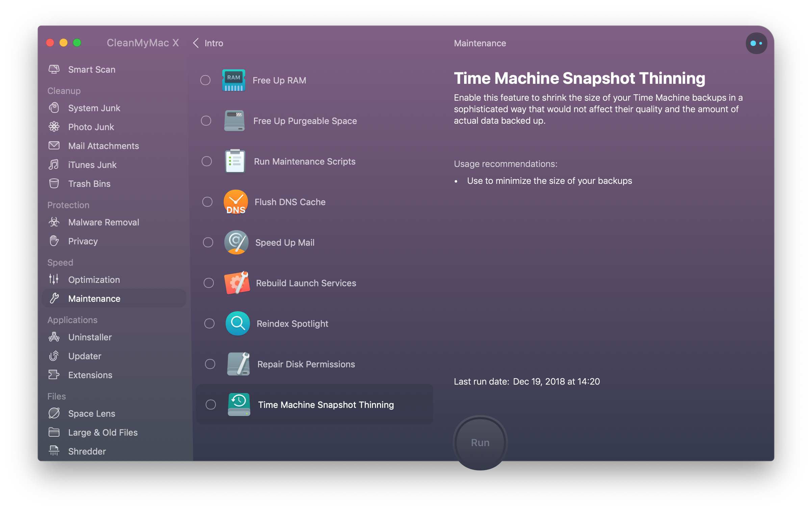Click the Run Maintenance Scripts clipboard icon

pos(235,161)
